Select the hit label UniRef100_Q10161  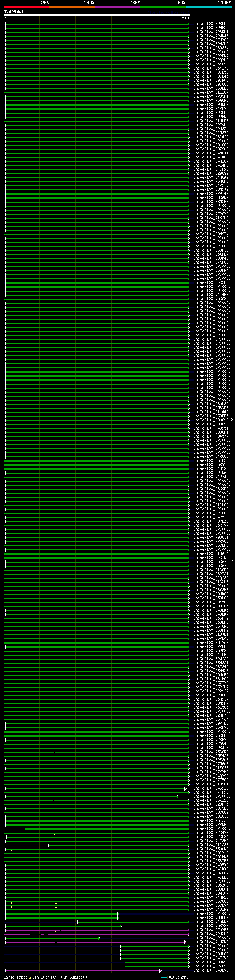click(x=211, y=784)
